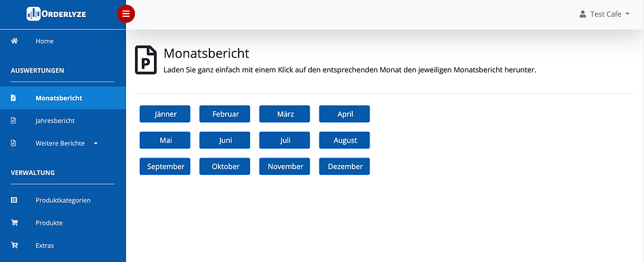
Task: Expand the Weitere Berichte submenu arrow
Action: point(96,143)
